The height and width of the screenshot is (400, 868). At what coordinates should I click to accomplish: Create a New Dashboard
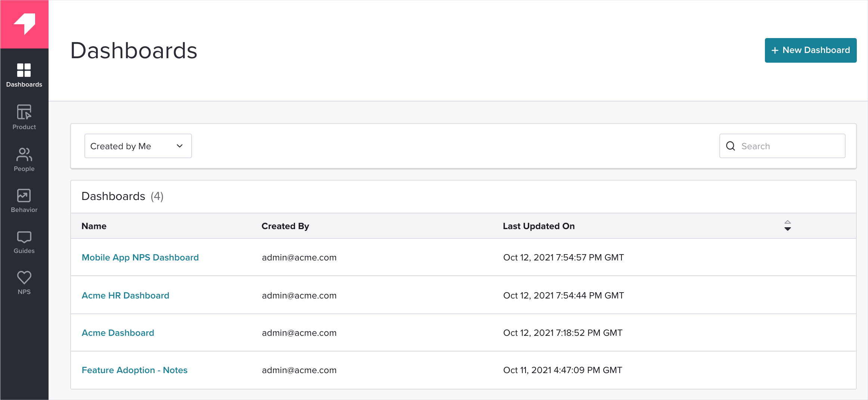tap(810, 50)
